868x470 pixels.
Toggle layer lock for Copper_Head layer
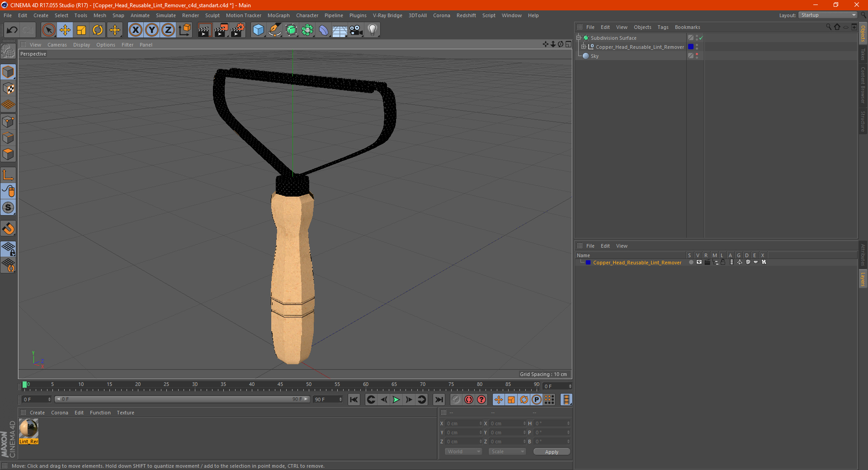point(723,262)
